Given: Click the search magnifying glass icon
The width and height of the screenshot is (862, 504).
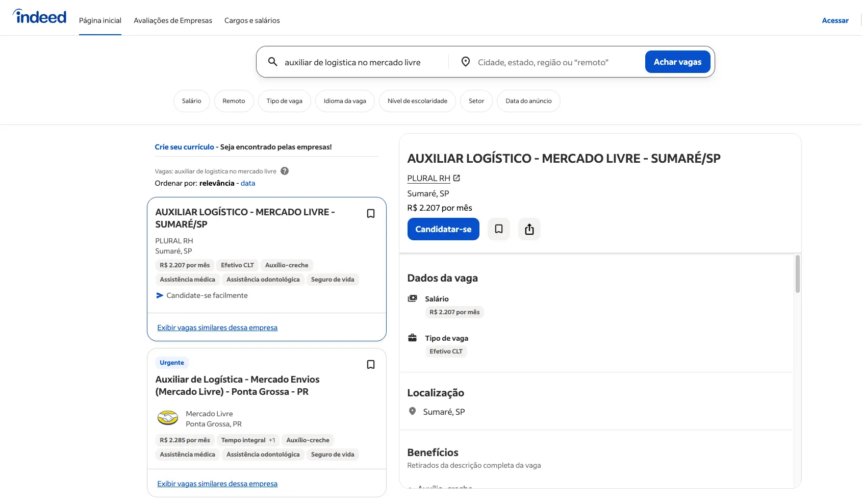Looking at the screenshot, I should (x=273, y=62).
